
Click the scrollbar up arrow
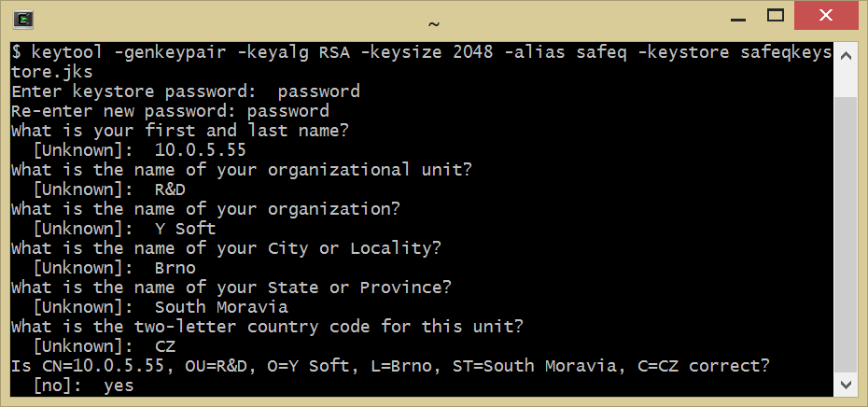point(844,55)
